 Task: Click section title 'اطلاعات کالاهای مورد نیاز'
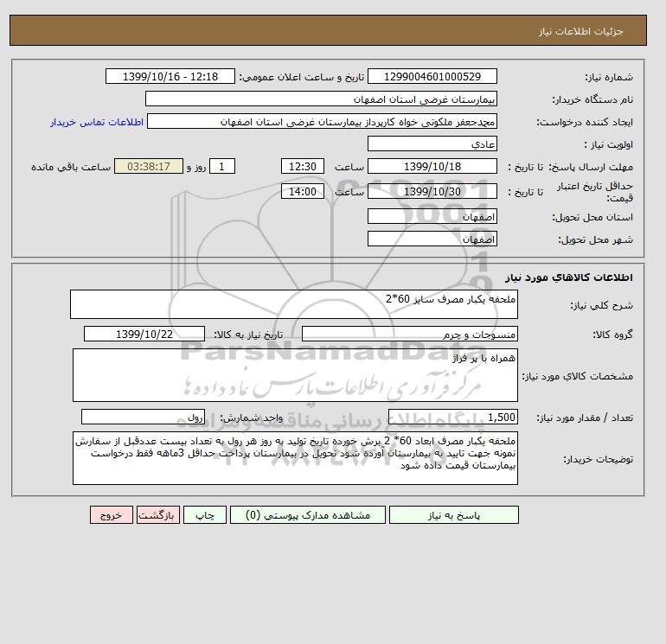(569, 277)
